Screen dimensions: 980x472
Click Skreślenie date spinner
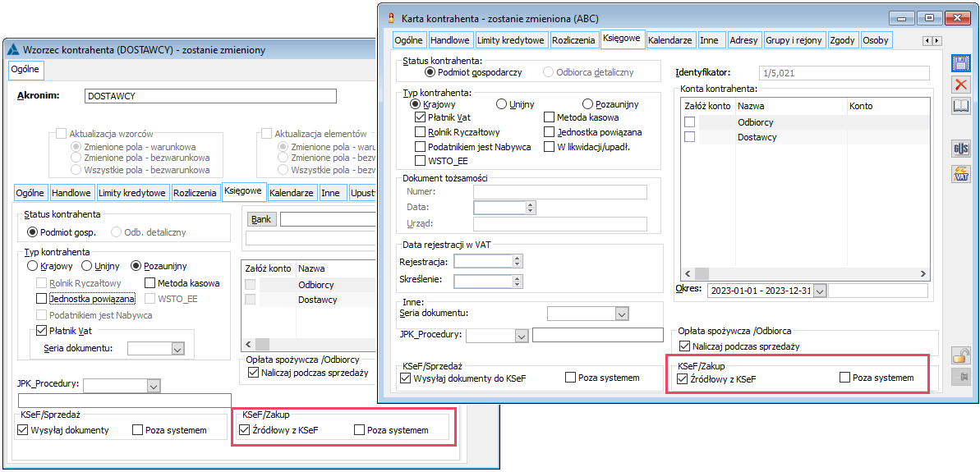tap(516, 281)
